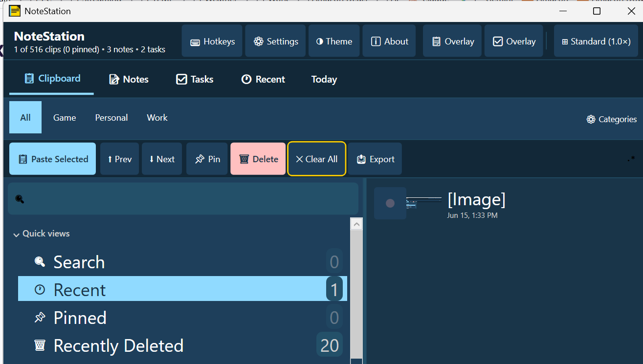Image resolution: width=643 pixels, height=364 pixels.
Task: Collapse the Quick views section
Action: [41, 234]
